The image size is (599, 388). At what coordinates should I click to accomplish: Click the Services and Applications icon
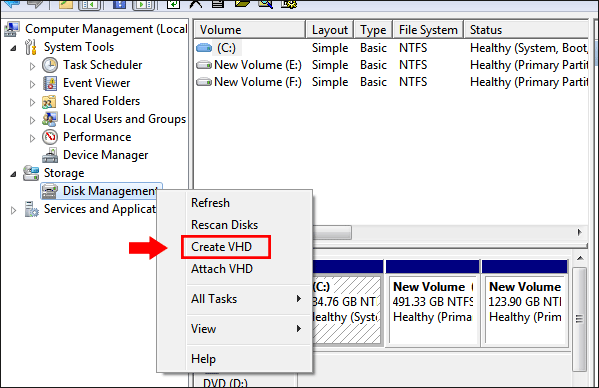pyautogui.click(x=31, y=209)
